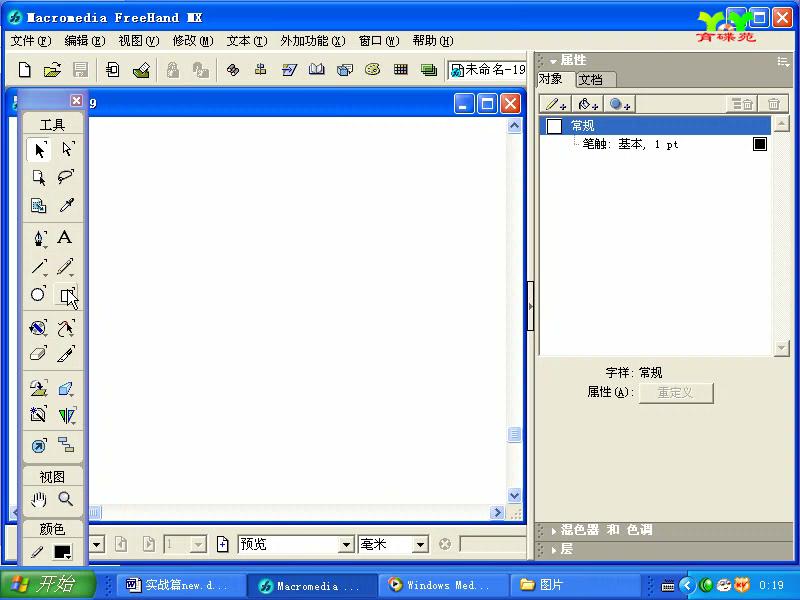Open the 文本 menu

[x=247, y=40]
